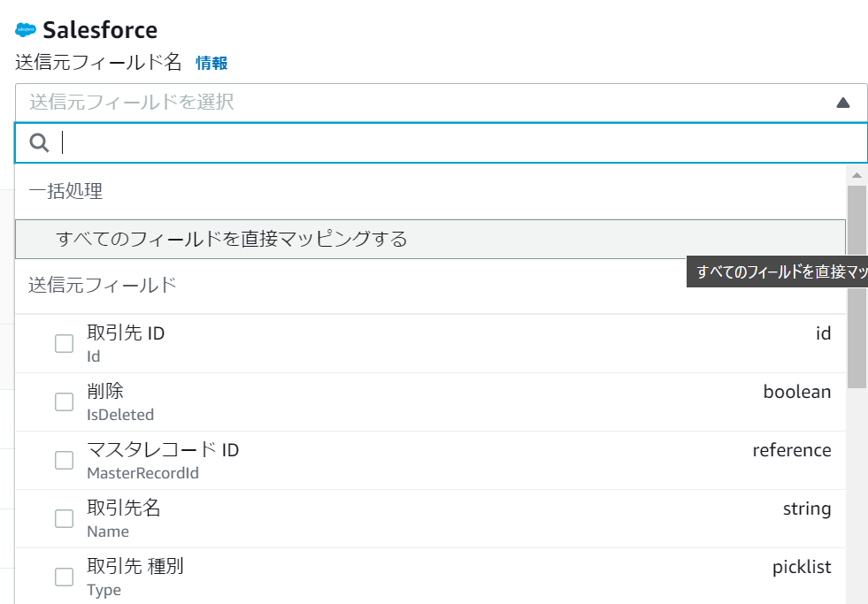This screenshot has height=604, width=868.
Task: Check the 取引先 ID checkbox
Action: pos(65,343)
